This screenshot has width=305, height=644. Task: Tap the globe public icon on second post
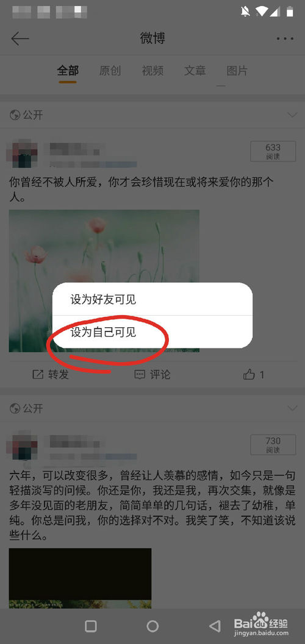click(x=15, y=408)
